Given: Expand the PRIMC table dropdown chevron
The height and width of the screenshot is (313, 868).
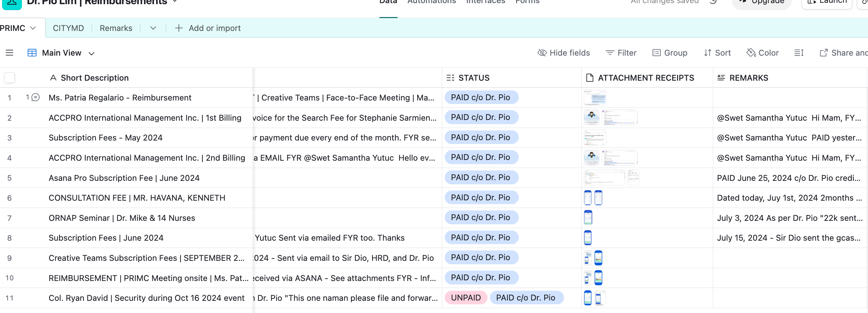Looking at the screenshot, I should (x=33, y=28).
